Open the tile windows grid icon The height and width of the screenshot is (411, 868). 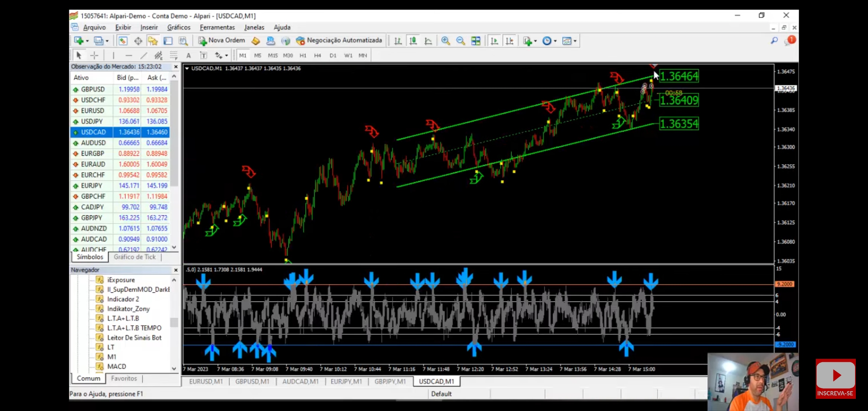[x=475, y=41]
